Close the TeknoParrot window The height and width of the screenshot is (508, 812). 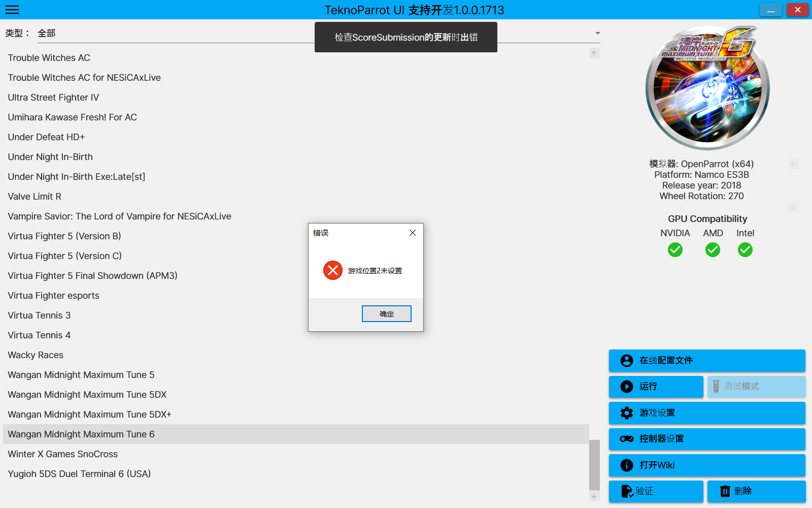[x=798, y=10]
